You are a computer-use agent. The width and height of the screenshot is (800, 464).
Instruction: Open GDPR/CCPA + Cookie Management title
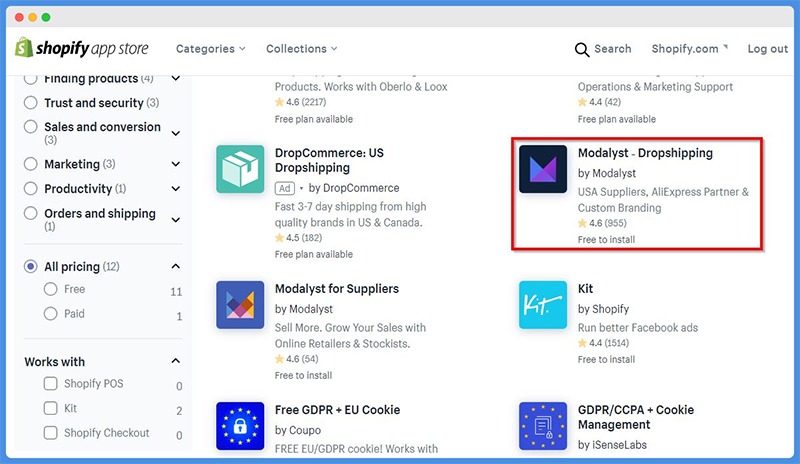pos(636,417)
